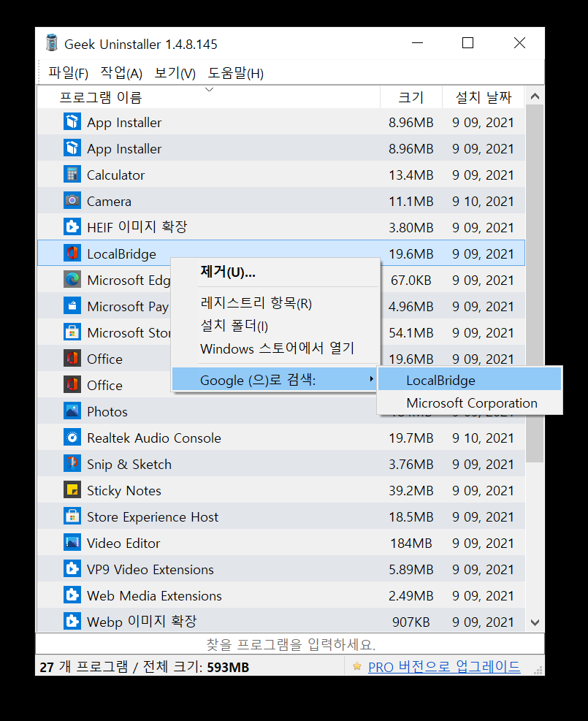Select the Snip & Sketch row text
The height and width of the screenshot is (721, 588).
129,465
